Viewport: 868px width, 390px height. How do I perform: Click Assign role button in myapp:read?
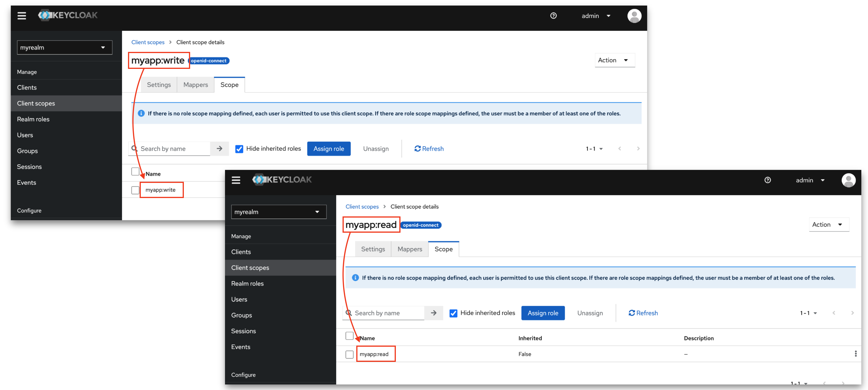(542, 313)
